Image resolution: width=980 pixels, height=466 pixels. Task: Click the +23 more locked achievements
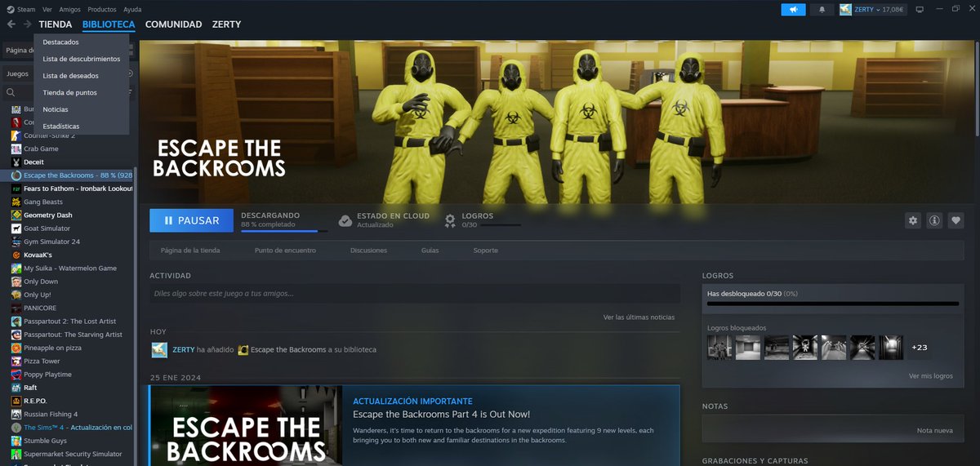[x=919, y=348]
